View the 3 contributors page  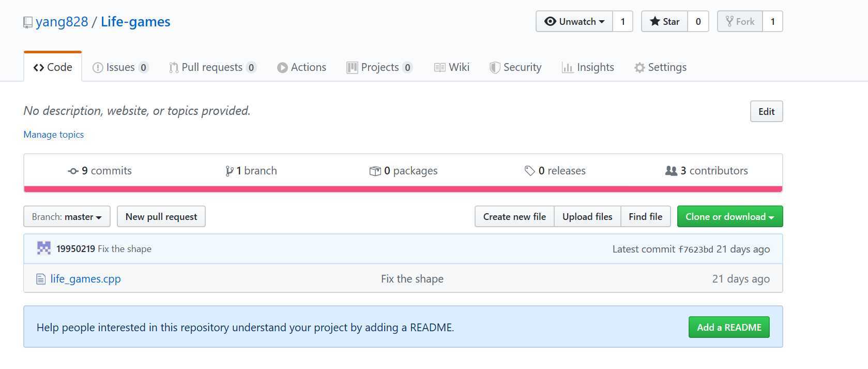tap(706, 171)
